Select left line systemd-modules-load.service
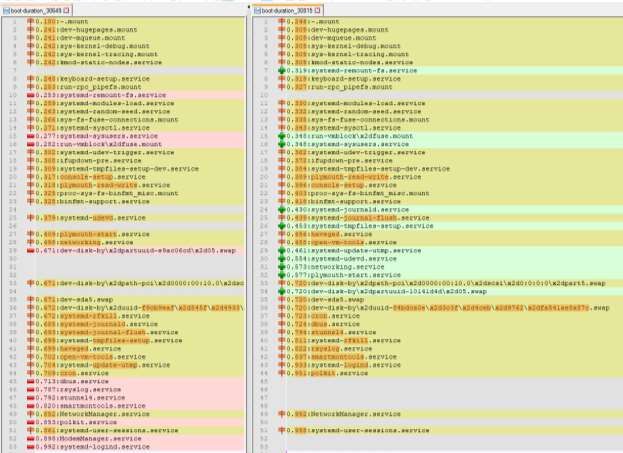 [104, 103]
